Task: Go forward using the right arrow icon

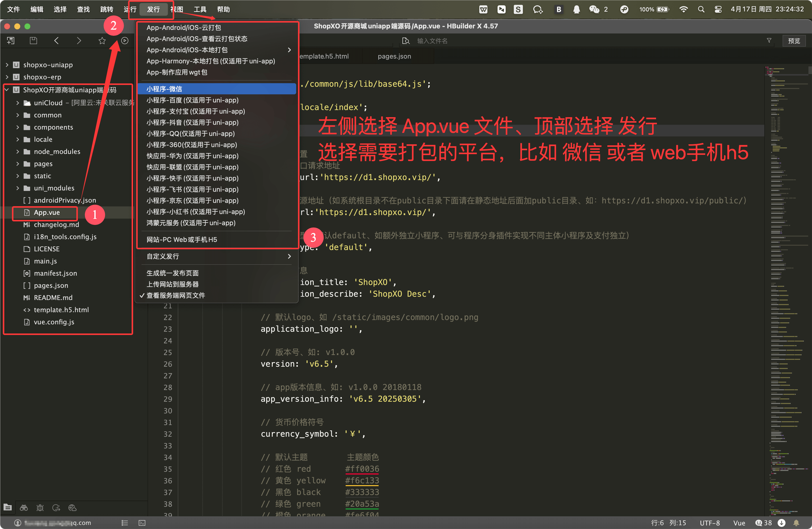Action: pyautogui.click(x=79, y=41)
